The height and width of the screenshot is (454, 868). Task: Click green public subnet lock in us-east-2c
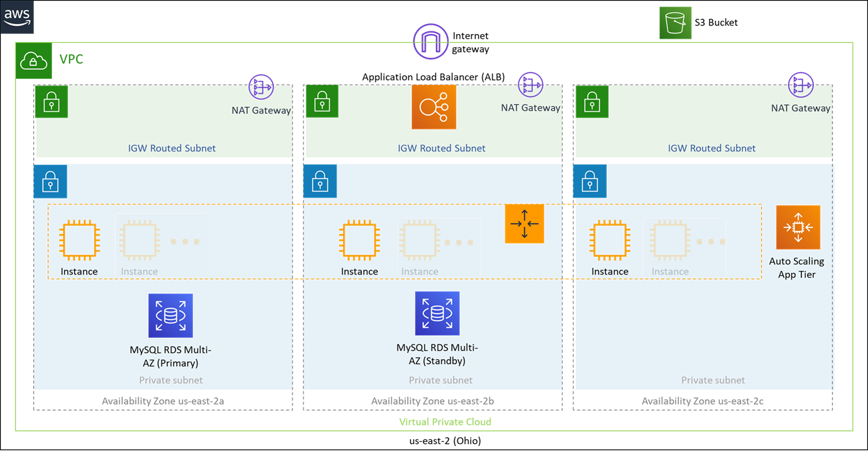click(592, 102)
